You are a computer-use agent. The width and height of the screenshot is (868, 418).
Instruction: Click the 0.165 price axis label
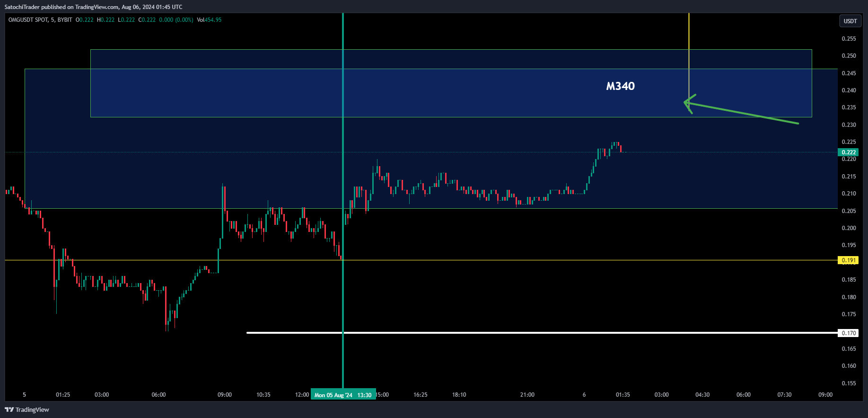pyautogui.click(x=849, y=349)
